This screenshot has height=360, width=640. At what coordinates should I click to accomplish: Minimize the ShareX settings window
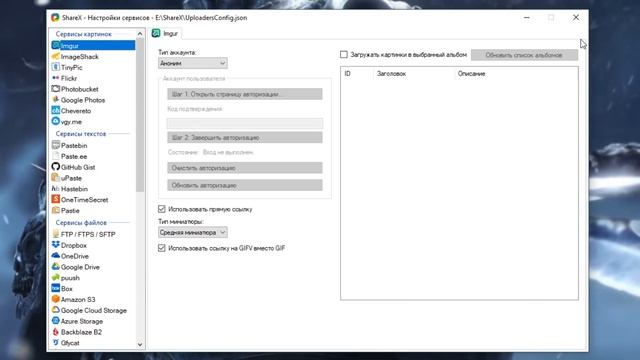pos(527,18)
